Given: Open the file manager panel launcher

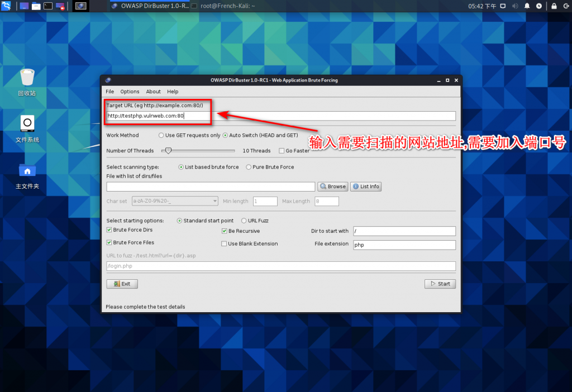Looking at the screenshot, I should (36, 6).
